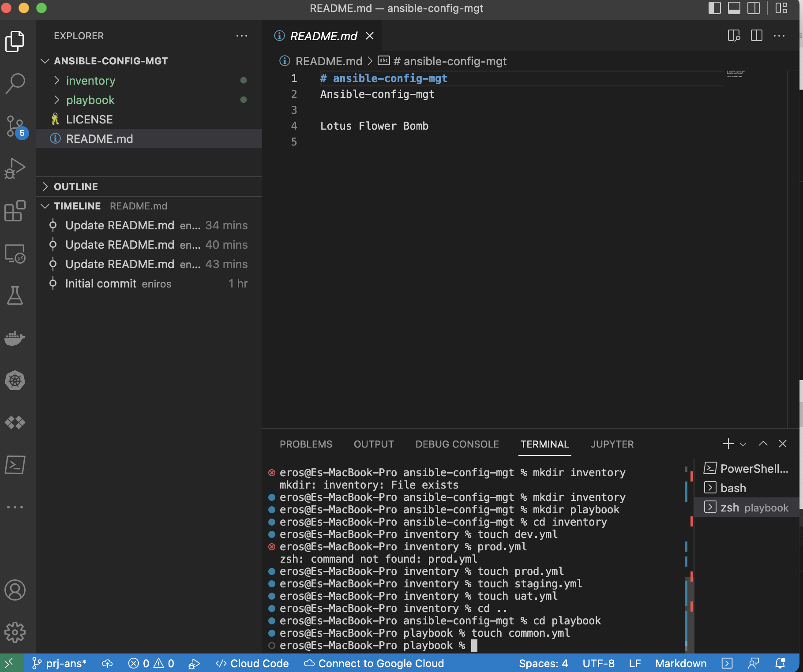Image resolution: width=803 pixels, height=672 pixels.
Task: Switch to the JUPYTER tab
Action: click(612, 444)
